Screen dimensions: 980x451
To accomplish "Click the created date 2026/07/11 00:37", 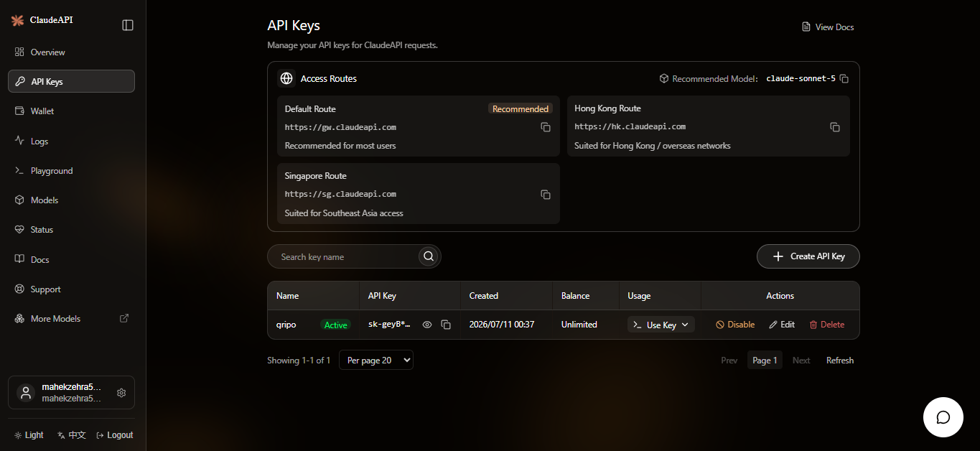I will pyautogui.click(x=502, y=325).
